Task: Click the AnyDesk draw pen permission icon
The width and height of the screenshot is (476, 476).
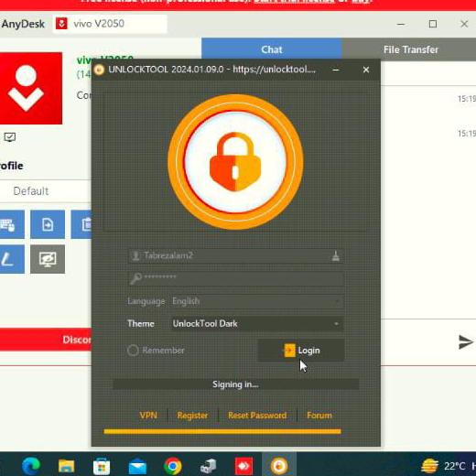Action: click(11, 259)
